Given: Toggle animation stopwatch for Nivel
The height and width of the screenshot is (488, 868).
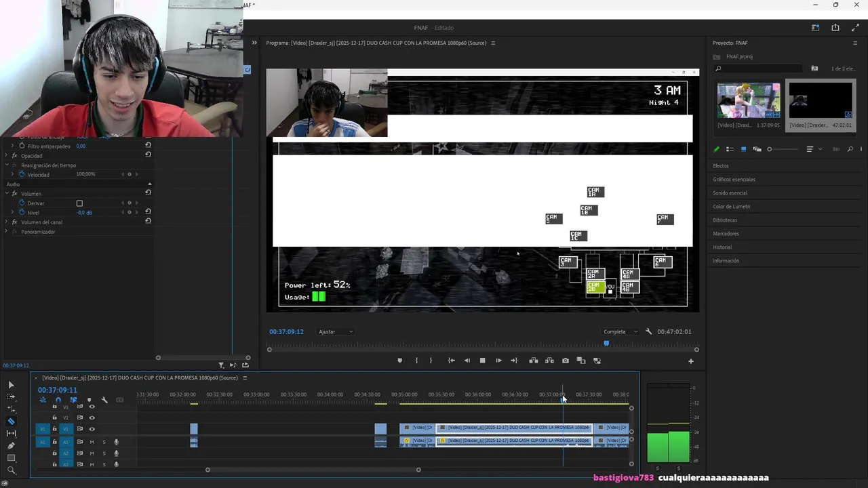Looking at the screenshot, I should [x=22, y=213].
